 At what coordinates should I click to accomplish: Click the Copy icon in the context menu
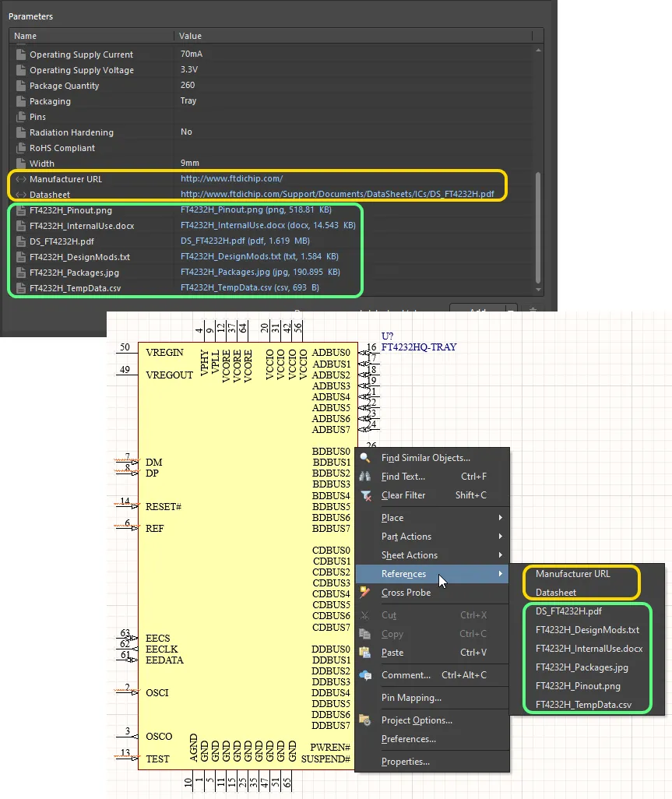click(x=365, y=633)
